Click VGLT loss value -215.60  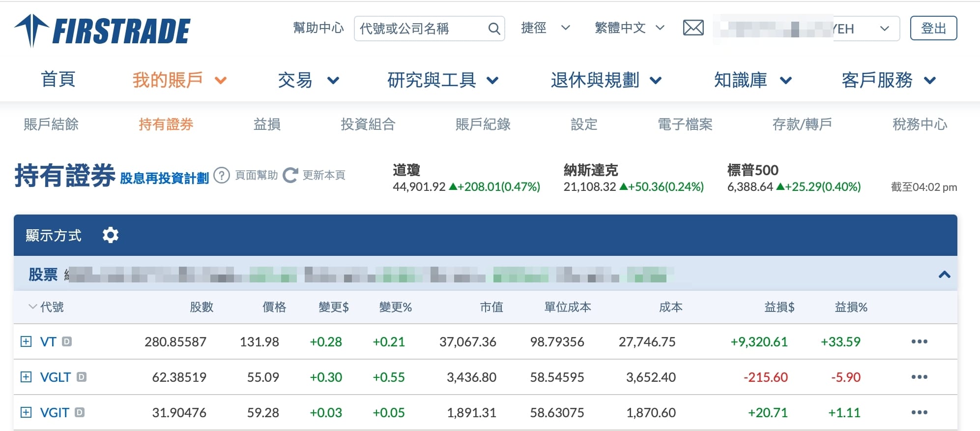pyautogui.click(x=766, y=377)
